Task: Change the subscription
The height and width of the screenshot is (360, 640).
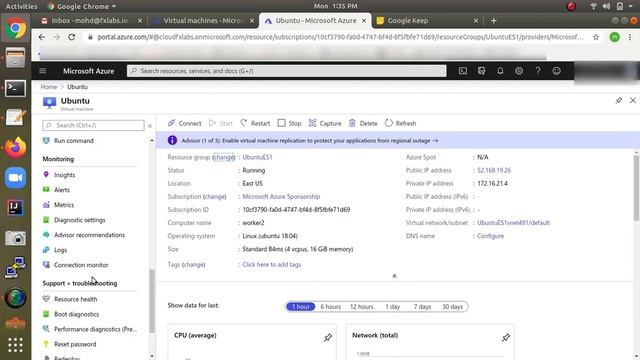Action: pos(215,197)
